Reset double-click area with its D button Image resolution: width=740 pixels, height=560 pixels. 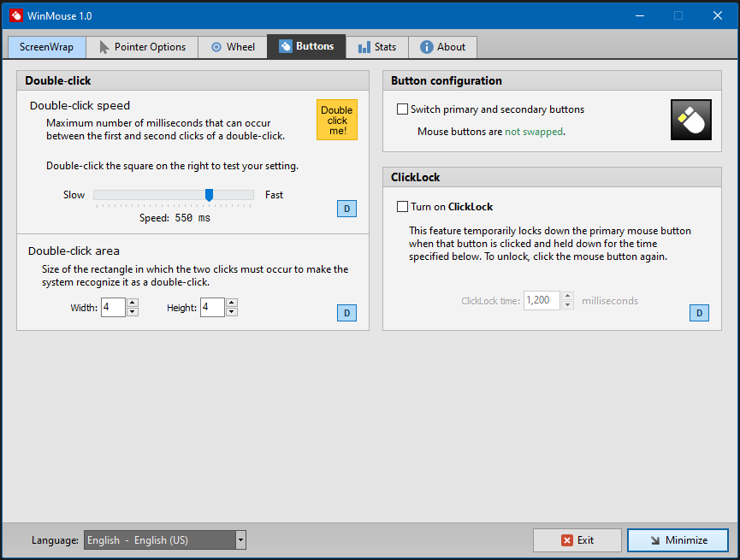[x=346, y=313]
